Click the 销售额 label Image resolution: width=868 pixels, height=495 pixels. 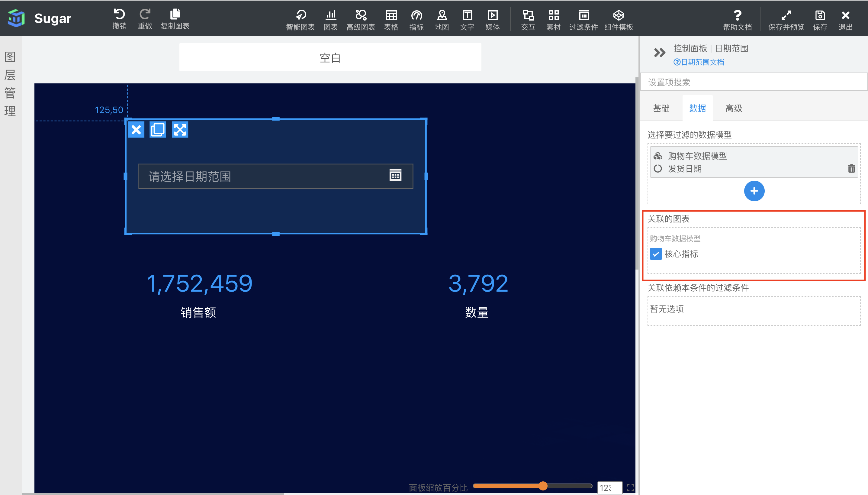point(198,312)
